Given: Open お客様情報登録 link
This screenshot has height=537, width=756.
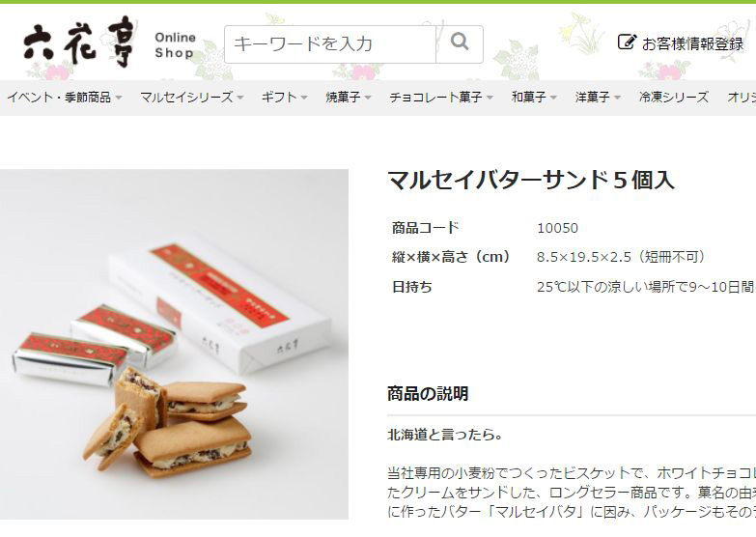Looking at the screenshot, I should point(681,43).
